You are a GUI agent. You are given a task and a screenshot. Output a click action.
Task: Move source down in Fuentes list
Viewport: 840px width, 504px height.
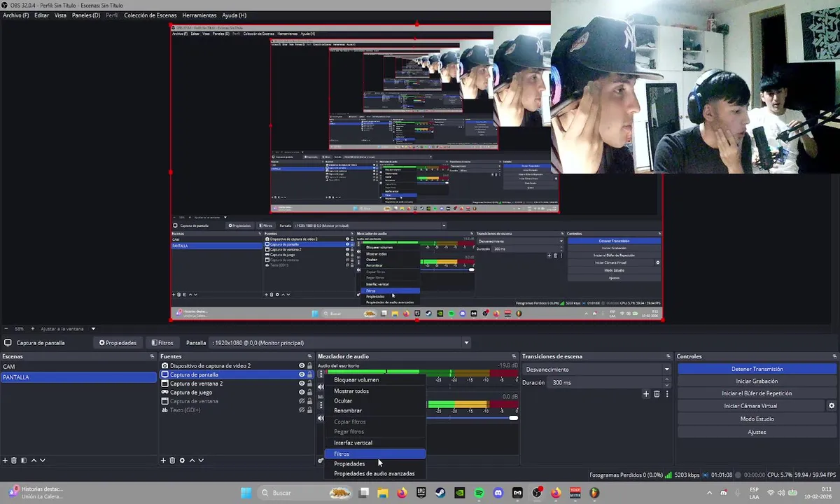click(x=201, y=461)
